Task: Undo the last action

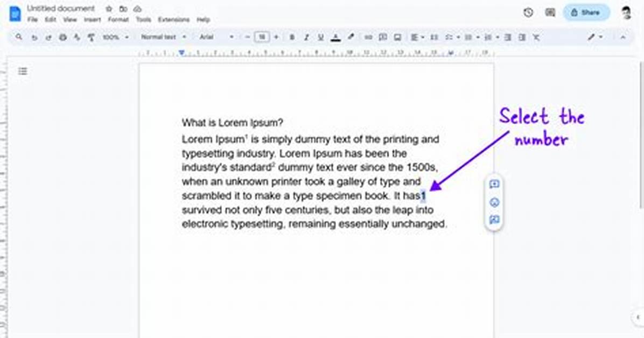Action: coord(34,37)
